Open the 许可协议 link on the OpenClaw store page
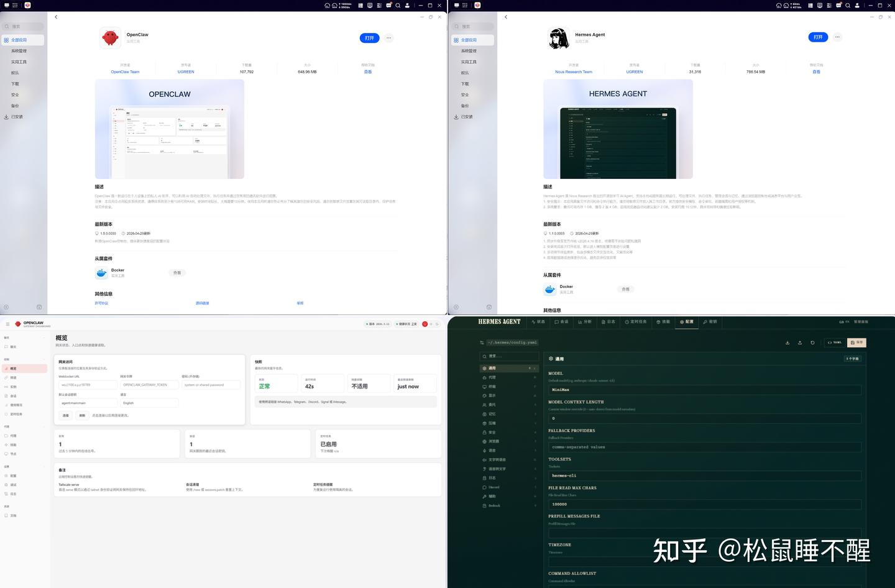The height and width of the screenshot is (588, 895). point(101,303)
